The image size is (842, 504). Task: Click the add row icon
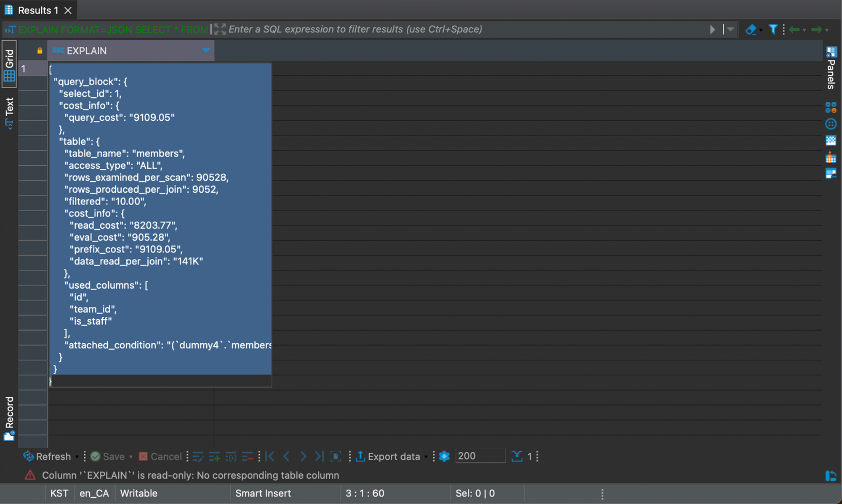(x=214, y=456)
